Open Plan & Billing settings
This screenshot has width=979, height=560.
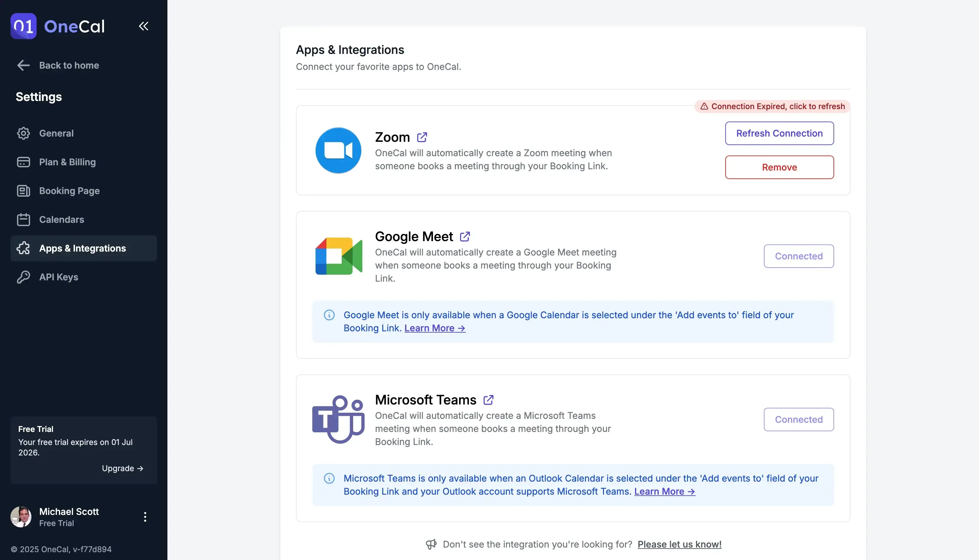tap(67, 162)
